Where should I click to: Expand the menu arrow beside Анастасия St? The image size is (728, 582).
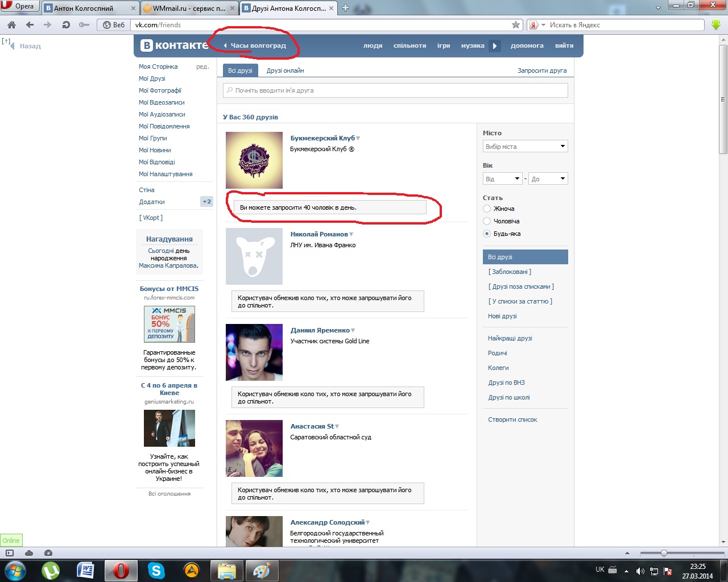click(x=337, y=426)
